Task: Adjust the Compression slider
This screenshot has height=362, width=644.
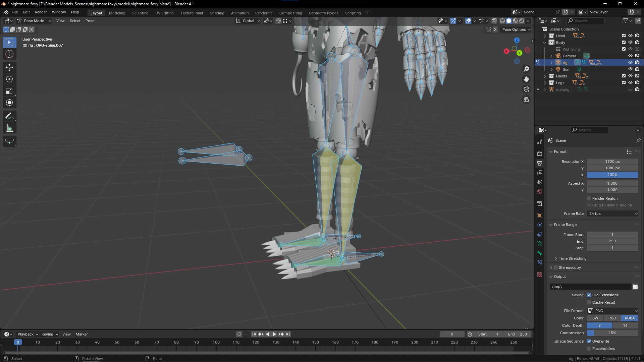Action: pyautogui.click(x=612, y=333)
